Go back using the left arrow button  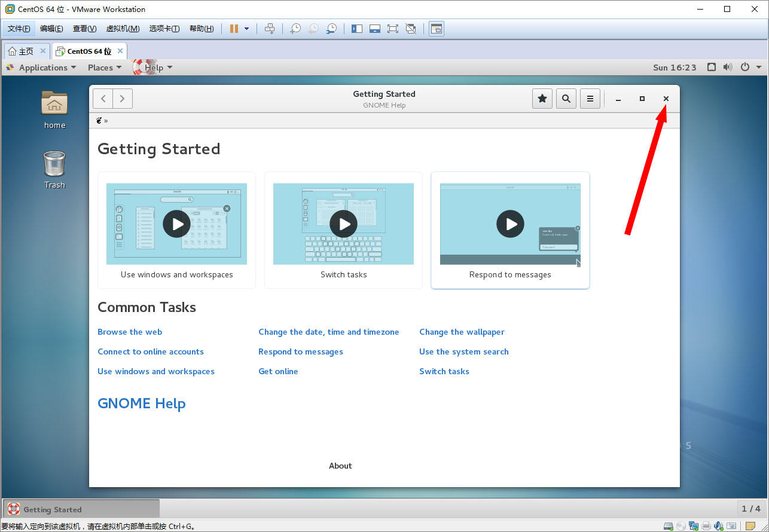103,99
